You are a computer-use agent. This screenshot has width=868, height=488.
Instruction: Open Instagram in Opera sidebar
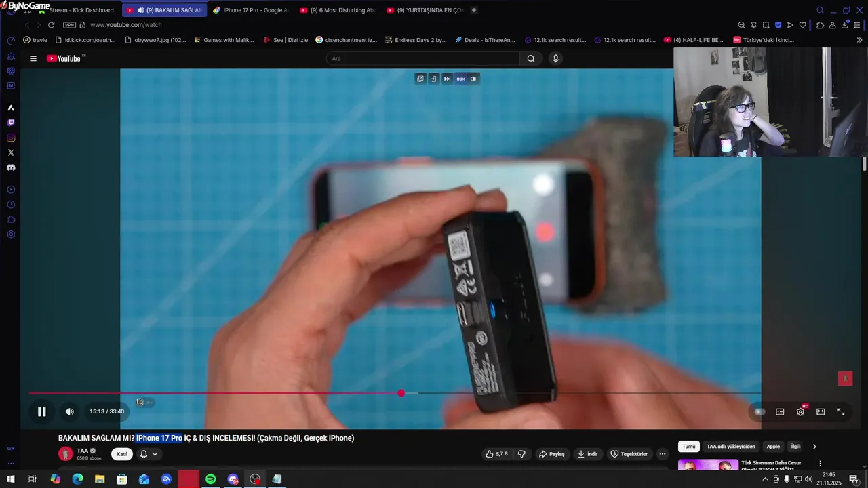tap(11, 138)
